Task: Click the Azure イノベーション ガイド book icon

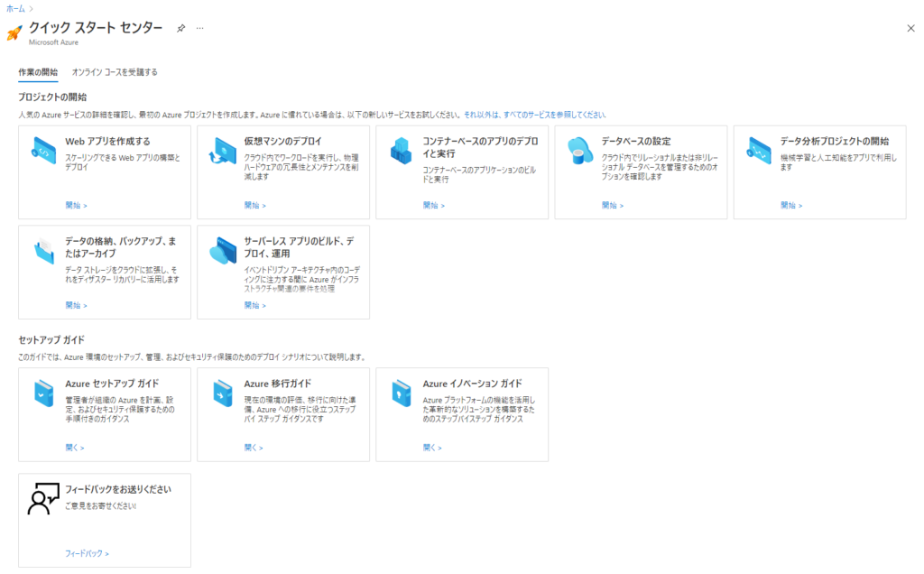Action: click(402, 393)
